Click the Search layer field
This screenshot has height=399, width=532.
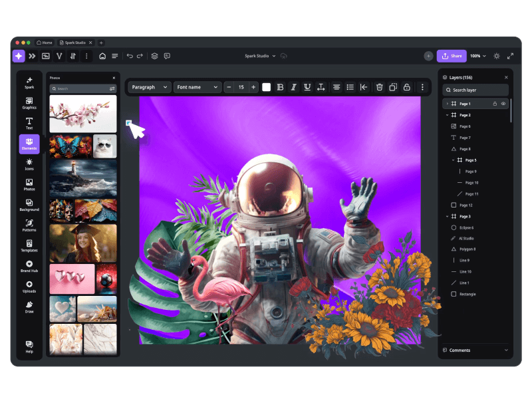475,90
